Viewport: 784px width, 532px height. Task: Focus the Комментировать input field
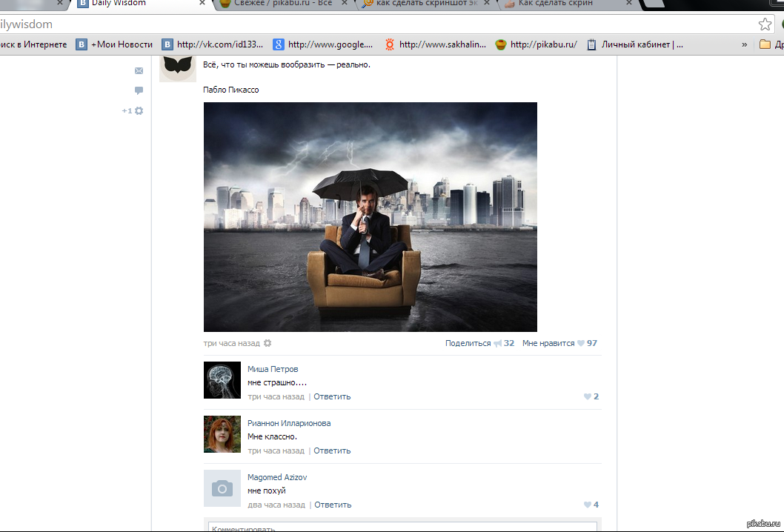[x=402, y=528]
